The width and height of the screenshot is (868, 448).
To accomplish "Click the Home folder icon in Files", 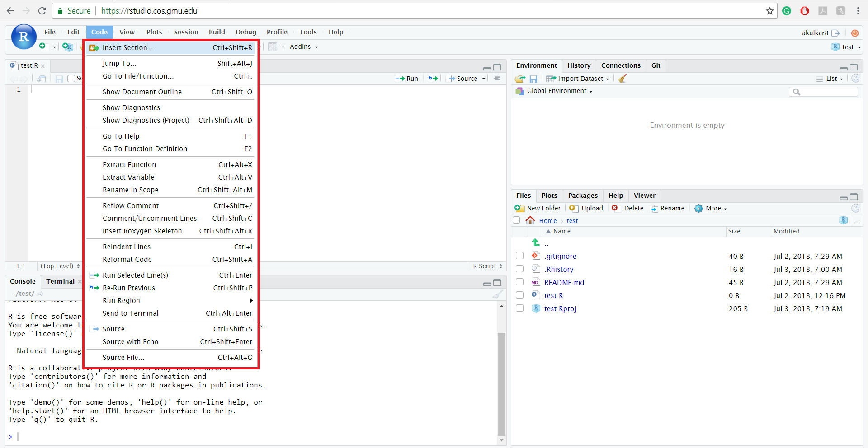I will click(530, 220).
